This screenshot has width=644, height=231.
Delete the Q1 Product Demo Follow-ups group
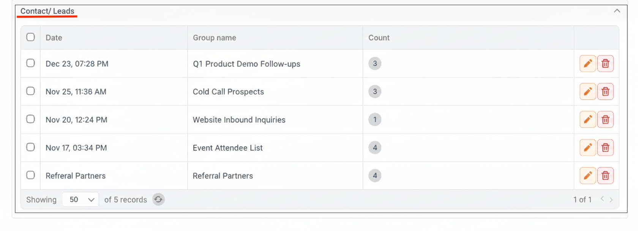tap(605, 63)
